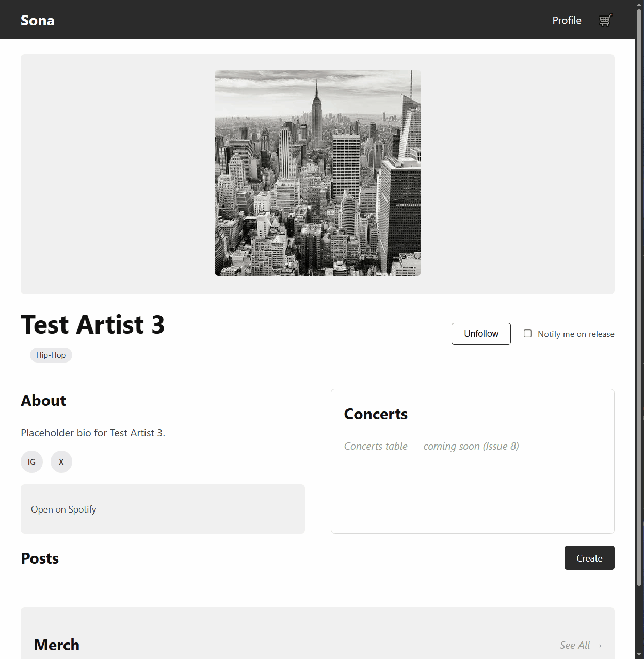
Task: Open the shopping cart icon
Action: 605,20
